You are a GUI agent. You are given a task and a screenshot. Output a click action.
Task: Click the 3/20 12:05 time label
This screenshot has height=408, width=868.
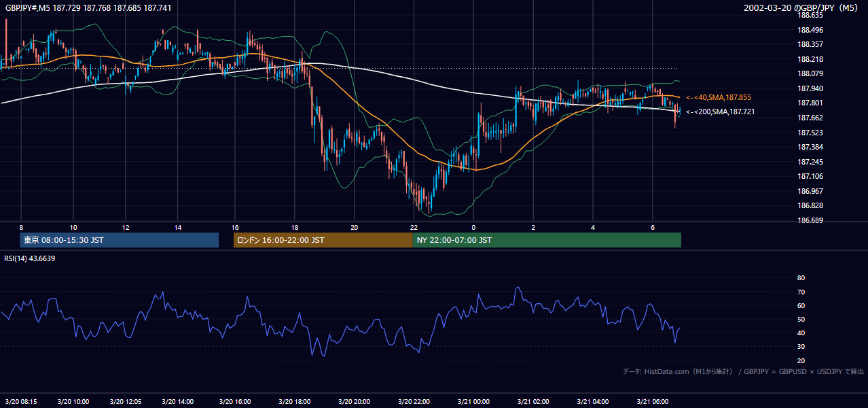click(124, 402)
